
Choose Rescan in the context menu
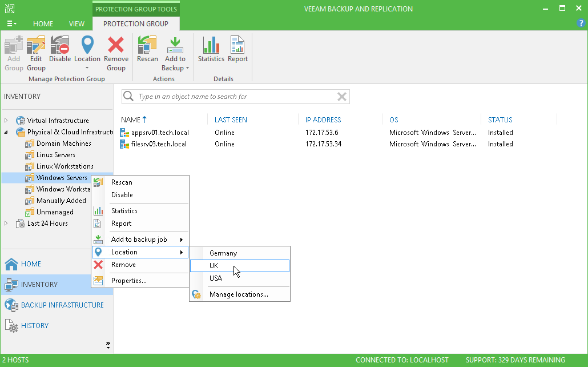tap(140, 182)
